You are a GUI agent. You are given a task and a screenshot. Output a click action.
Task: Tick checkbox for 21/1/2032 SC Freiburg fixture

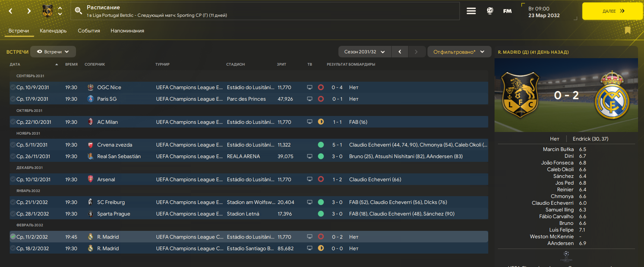[13, 202]
